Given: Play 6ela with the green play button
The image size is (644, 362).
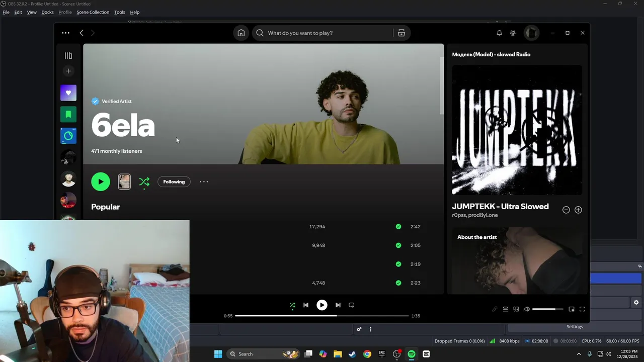Looking at the screenshot, I should pos(101,182).
